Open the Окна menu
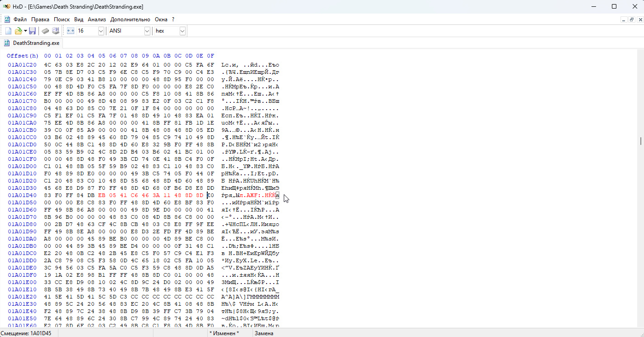The width and height of the screenshot is (644, 337). point(161,19)
